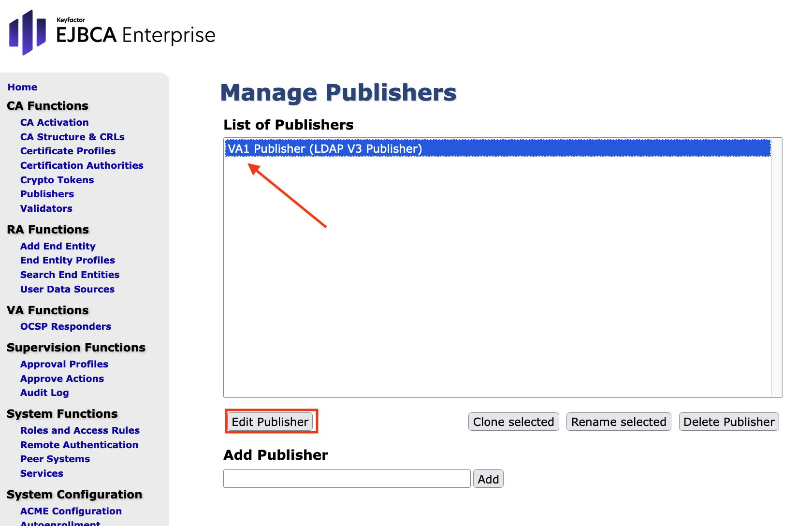Open Search End Entities page
The width and height of the screenshot is (812, 526).
click(70, 275)
